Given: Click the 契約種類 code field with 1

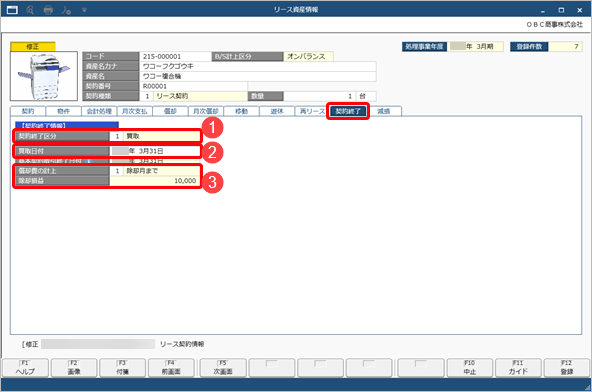Looking at the screenshot, I should coord(146,96).
